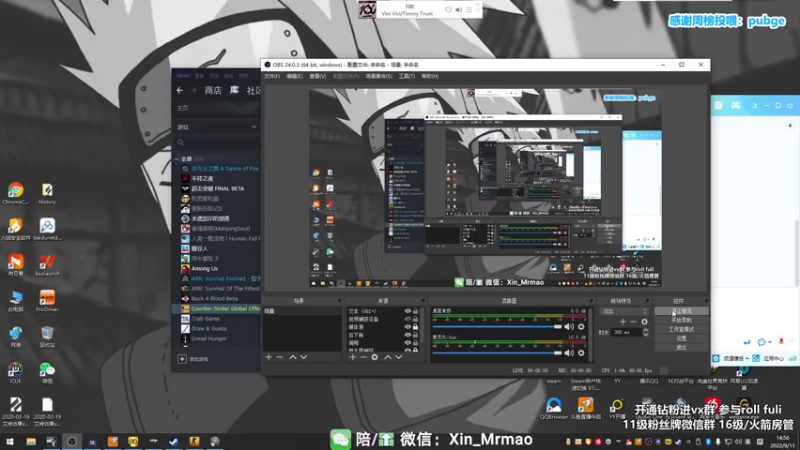Adjust the 时长 300 ms duration stepper

[x=645, y=332]
